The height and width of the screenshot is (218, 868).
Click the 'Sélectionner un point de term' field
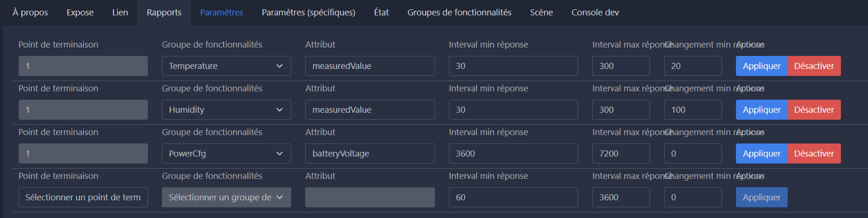[83, 198]
